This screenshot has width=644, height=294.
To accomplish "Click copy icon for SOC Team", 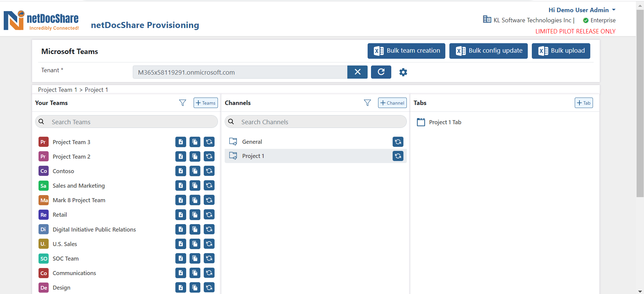I will tap(195, 258).
